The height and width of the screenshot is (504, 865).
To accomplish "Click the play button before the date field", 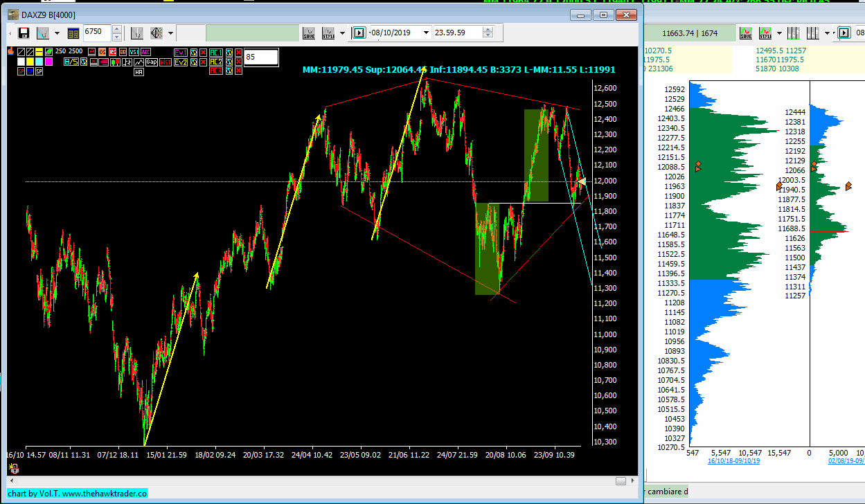I will 359,33.
